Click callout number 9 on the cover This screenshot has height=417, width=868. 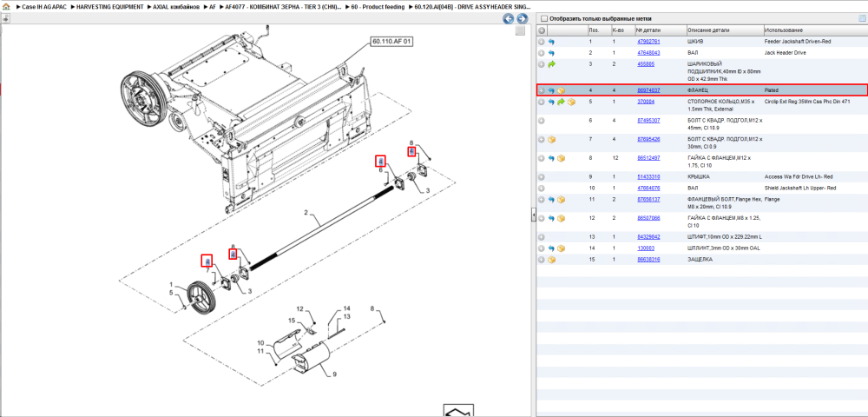tap(335, 374)
